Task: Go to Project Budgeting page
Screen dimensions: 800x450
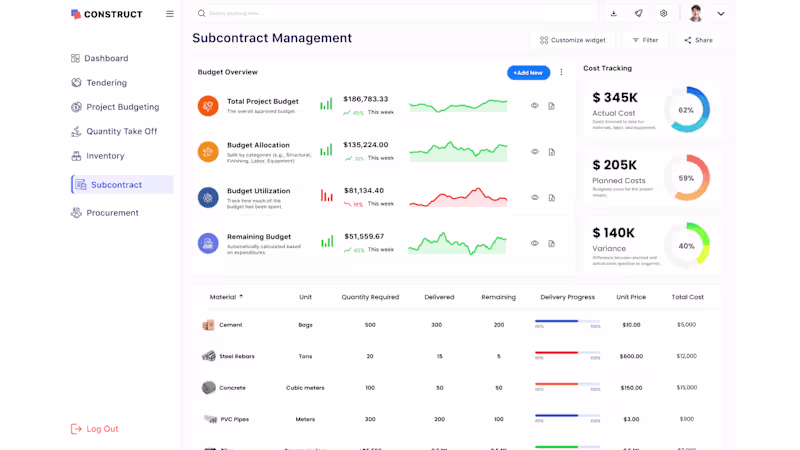Action: coord(115,107)
